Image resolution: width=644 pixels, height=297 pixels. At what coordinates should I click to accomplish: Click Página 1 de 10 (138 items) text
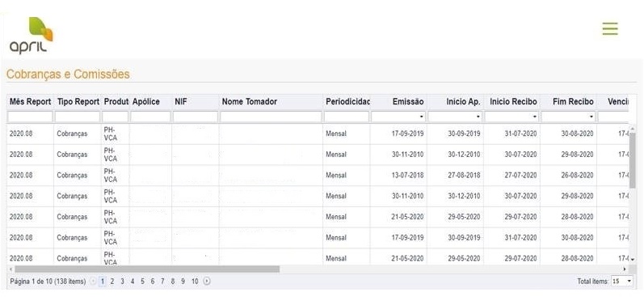click(x=48, y=282)
